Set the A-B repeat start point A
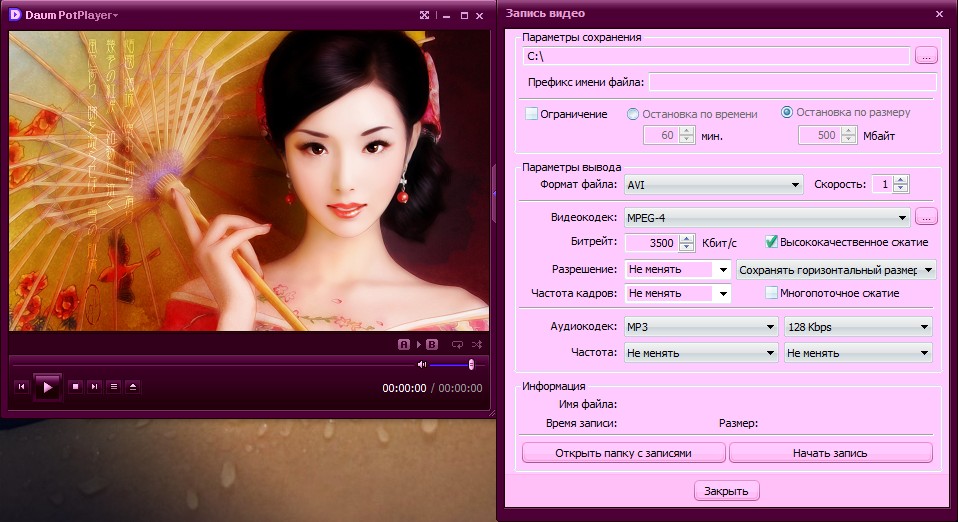This screenshot has width=958, height=522. 404,344
